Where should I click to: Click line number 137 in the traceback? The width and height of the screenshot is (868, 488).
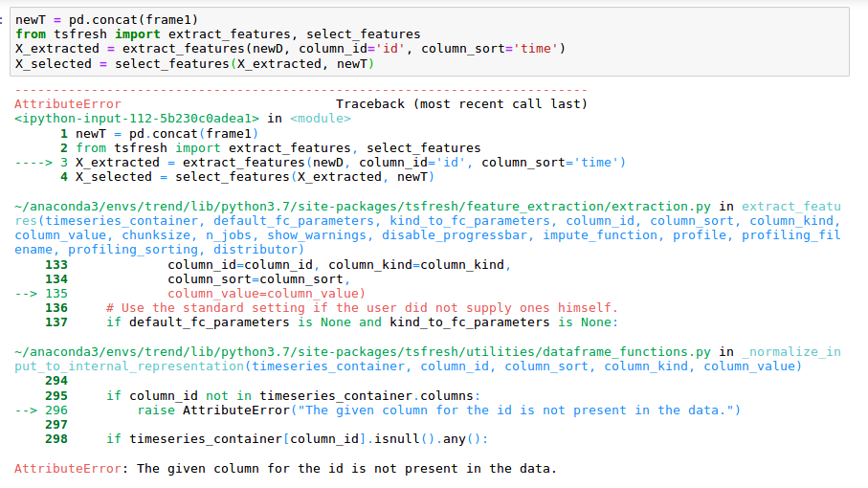[56, 322]
